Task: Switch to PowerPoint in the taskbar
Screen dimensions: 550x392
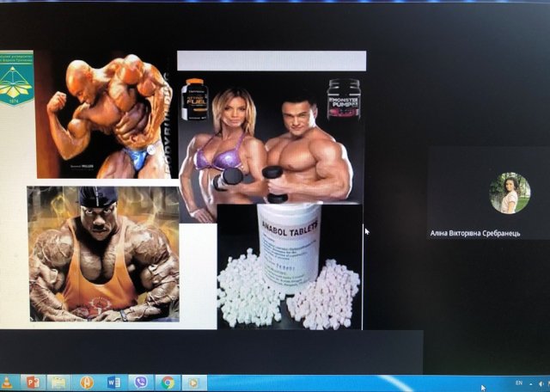Action: (x=33, y=383)
